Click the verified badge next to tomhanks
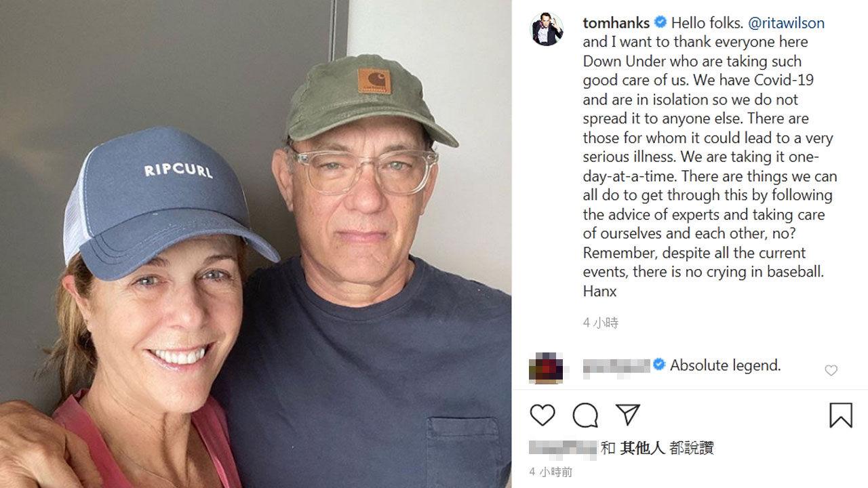 [x=660, y=22]
